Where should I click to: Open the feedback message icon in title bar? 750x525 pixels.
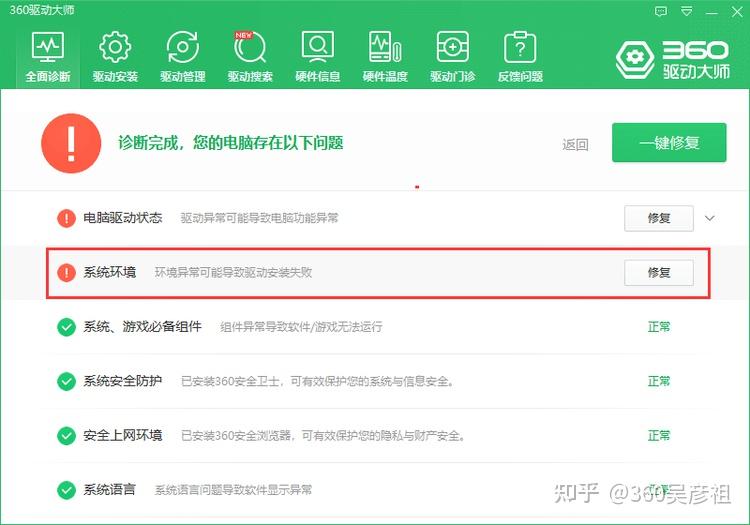coord(661,11)
